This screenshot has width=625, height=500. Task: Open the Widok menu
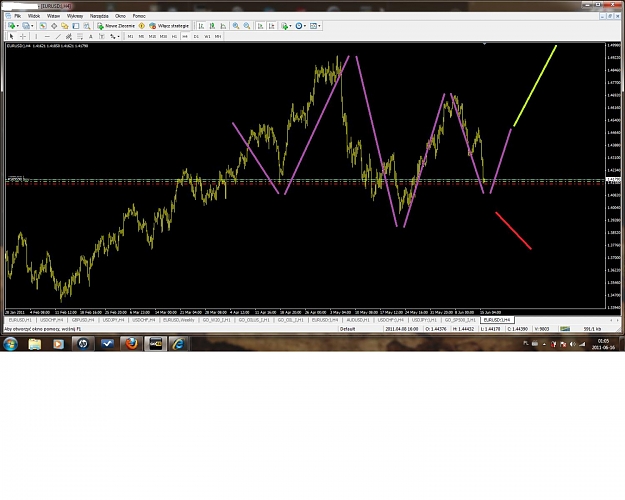pos(34,16)
